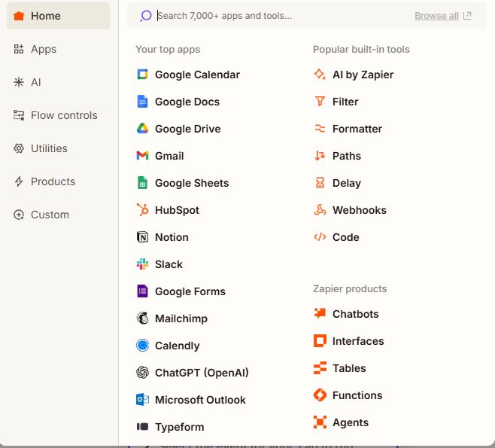Pick Mailchimp app label
495x448 pixels.
[181, 318]
